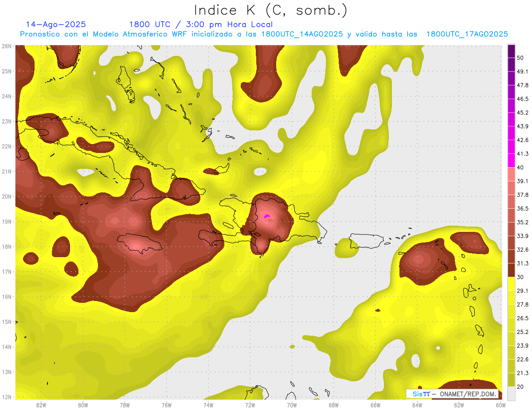Viewport: 532px width, 411px height.
Task: Click the latitude label '13N'
Action: [7, 372]
